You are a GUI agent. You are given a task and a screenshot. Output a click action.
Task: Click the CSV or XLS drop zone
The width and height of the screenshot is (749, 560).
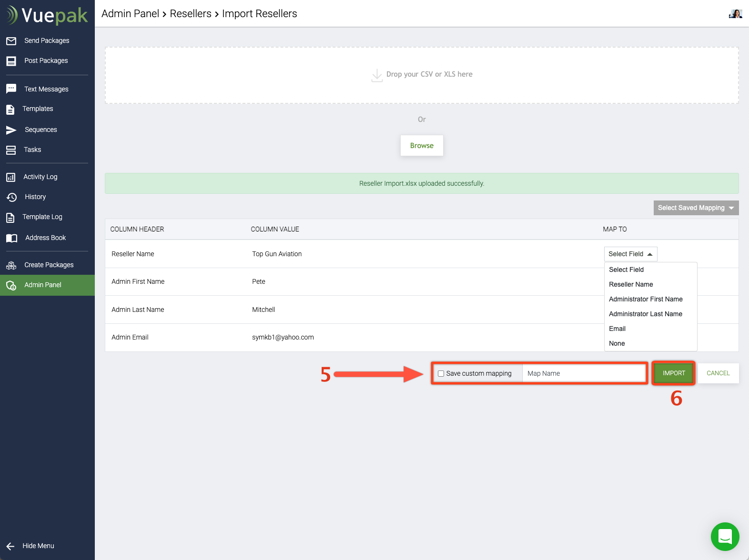[x=422, y=75]
